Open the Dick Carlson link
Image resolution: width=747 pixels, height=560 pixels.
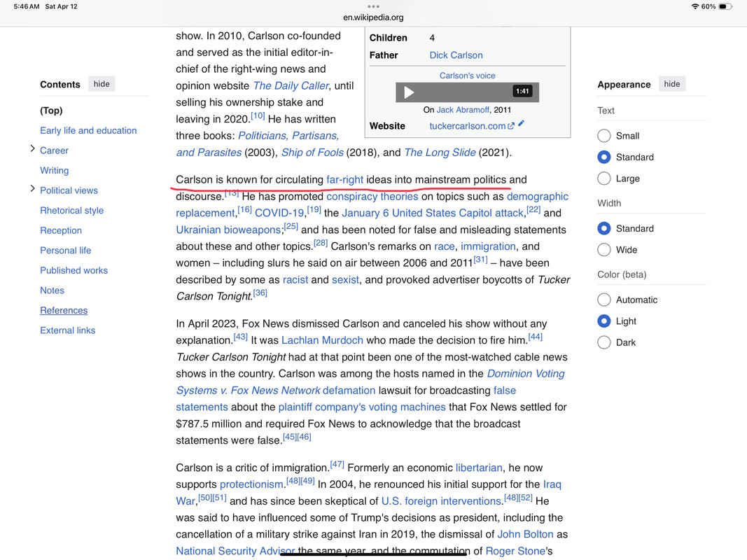click(x=456, y=55)
